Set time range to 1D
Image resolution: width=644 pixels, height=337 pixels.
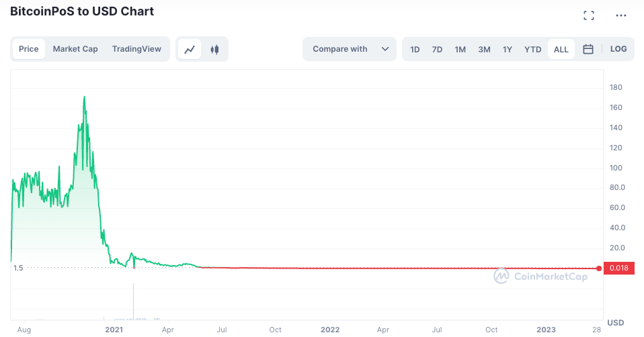(x=415, y=50)
